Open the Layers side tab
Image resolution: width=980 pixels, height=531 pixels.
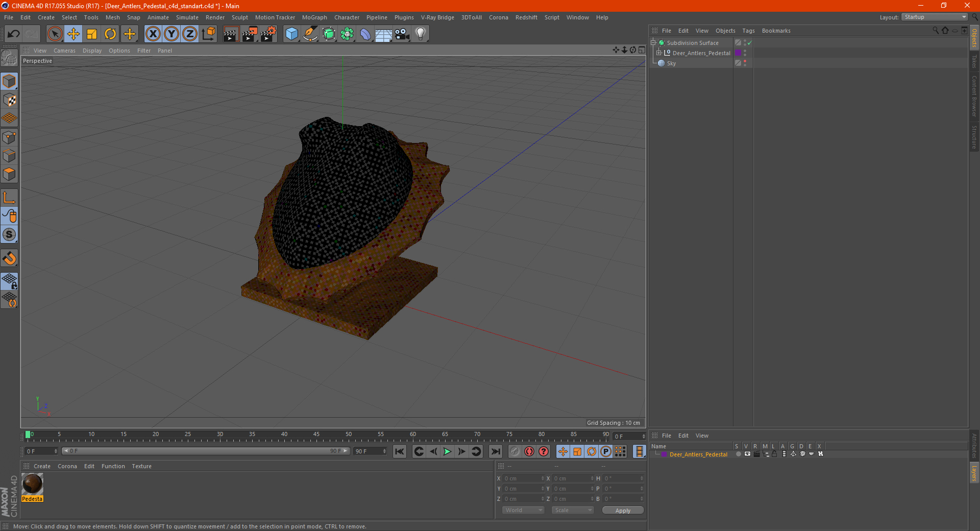pyautogui.click(x=974, y=472)
